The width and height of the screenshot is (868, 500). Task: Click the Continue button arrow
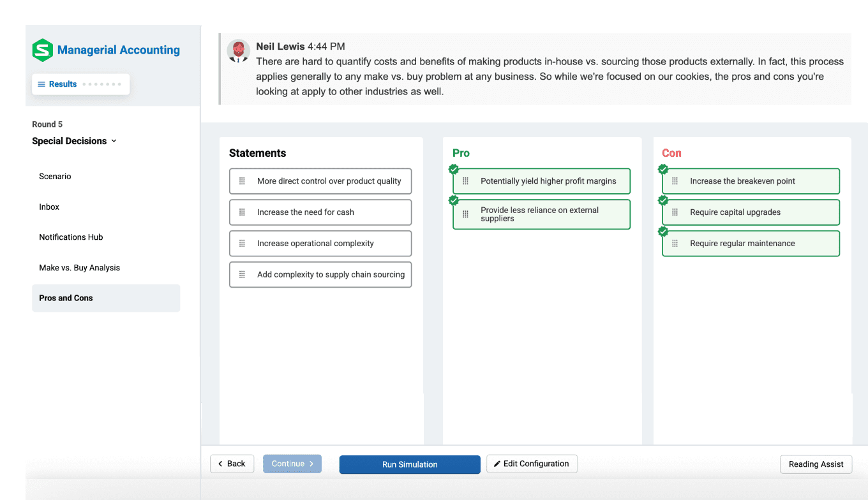click(311, 464)
